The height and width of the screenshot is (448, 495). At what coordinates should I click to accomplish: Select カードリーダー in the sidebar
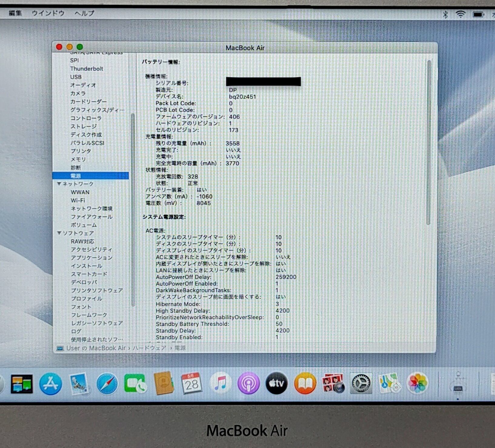[x=89, y=101]
